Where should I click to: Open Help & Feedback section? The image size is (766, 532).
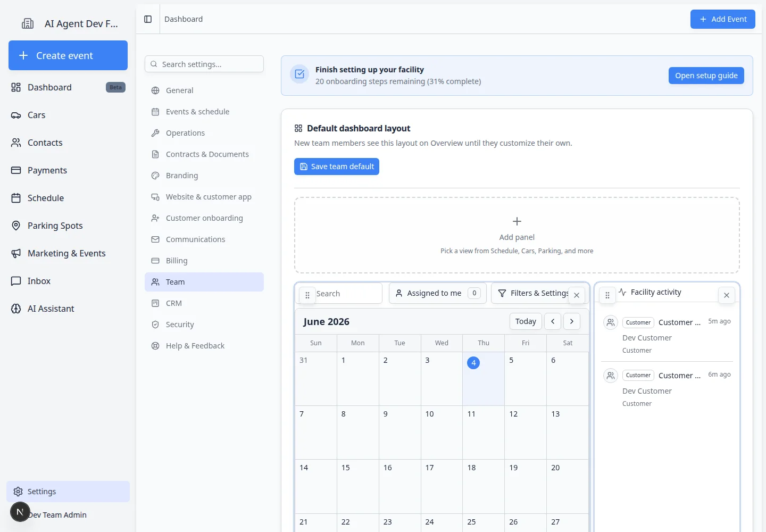point(204,346)
